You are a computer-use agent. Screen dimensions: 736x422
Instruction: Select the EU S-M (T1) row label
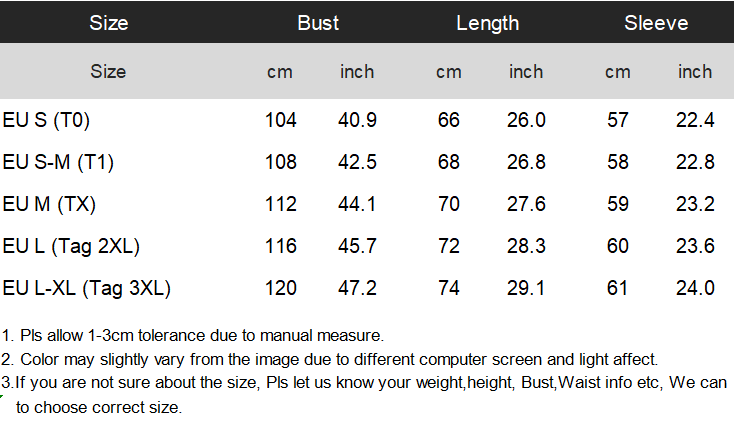[58, 162]
